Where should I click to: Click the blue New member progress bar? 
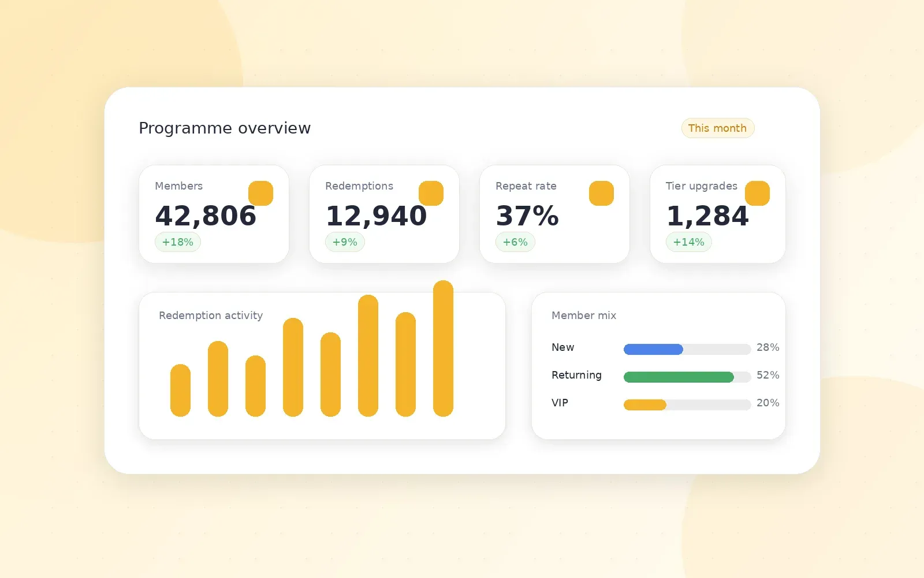[653, 349]
